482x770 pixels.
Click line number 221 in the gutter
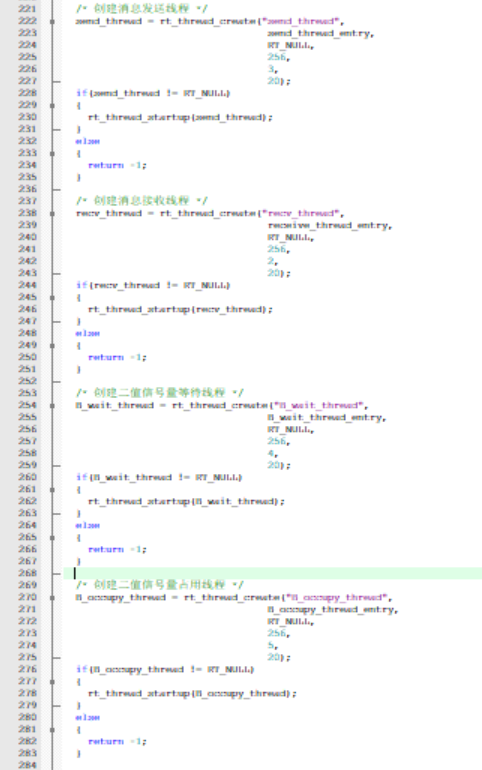[27, 9]
